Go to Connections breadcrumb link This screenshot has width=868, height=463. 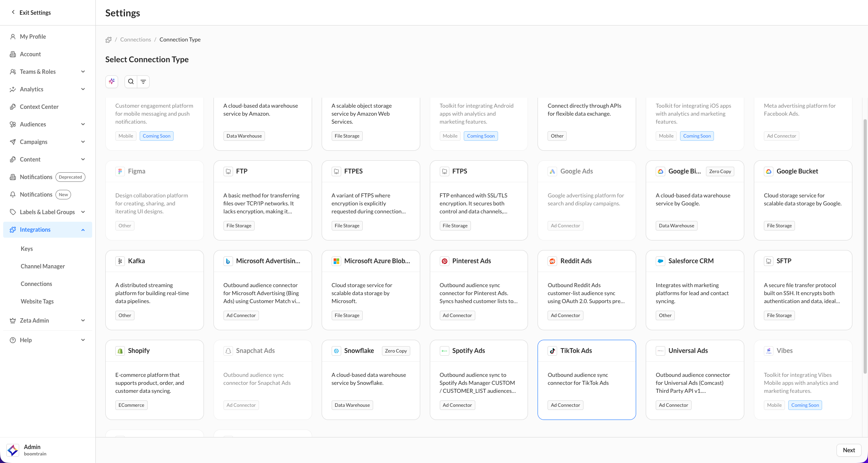[x=136, y=39]
